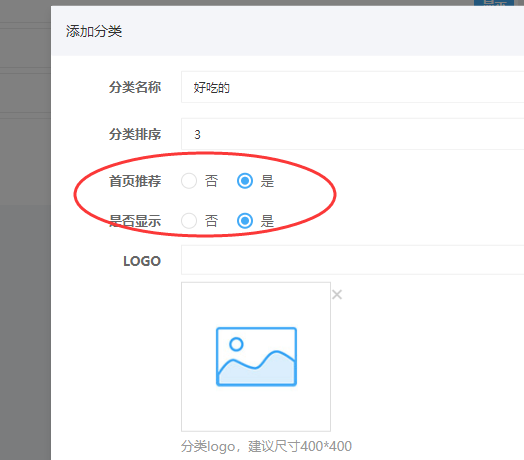
Task: Remove the logo image with X icon
Action: click(x=337, y=295)
